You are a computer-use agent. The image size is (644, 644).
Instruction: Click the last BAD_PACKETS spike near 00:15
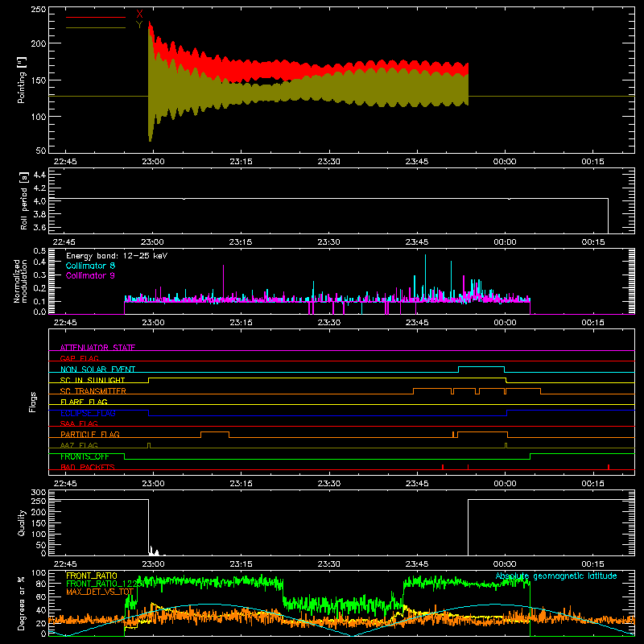(609, 467)
